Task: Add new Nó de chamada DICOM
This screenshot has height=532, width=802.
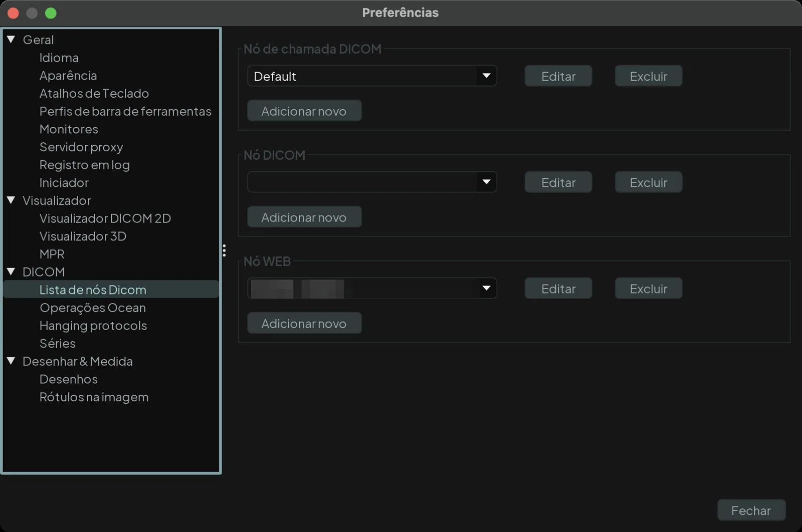Action: click(x=304, y=111)
